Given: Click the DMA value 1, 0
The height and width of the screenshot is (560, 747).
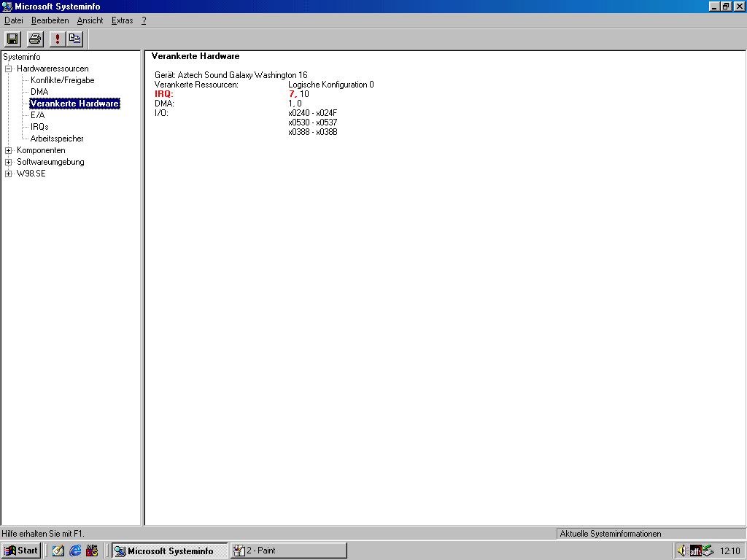Looking at the screenshot, I should point(295,104).
